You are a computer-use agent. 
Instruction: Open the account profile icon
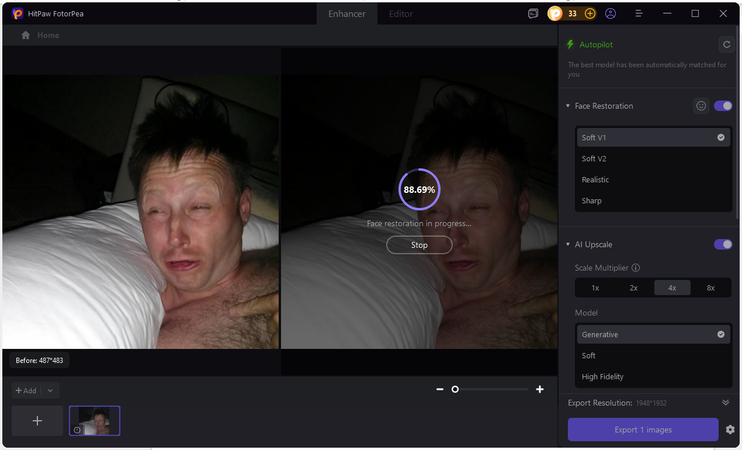[610, 14]
